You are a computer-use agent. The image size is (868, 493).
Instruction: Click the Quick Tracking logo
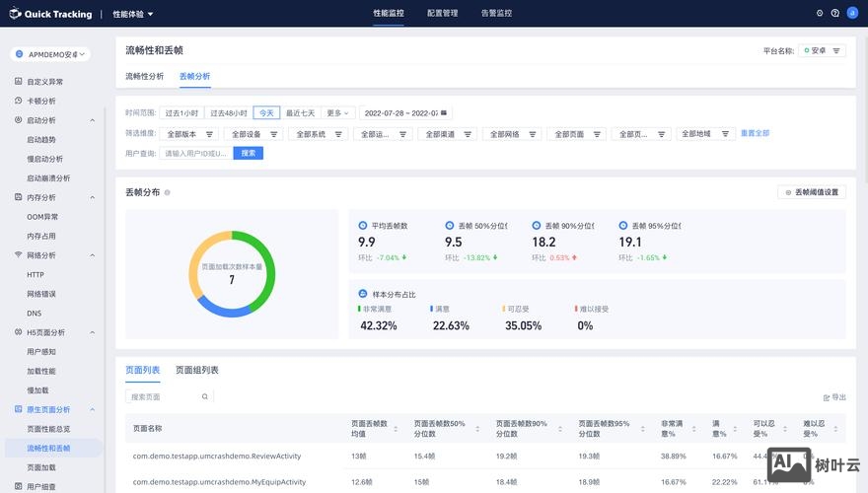point(50,14)
